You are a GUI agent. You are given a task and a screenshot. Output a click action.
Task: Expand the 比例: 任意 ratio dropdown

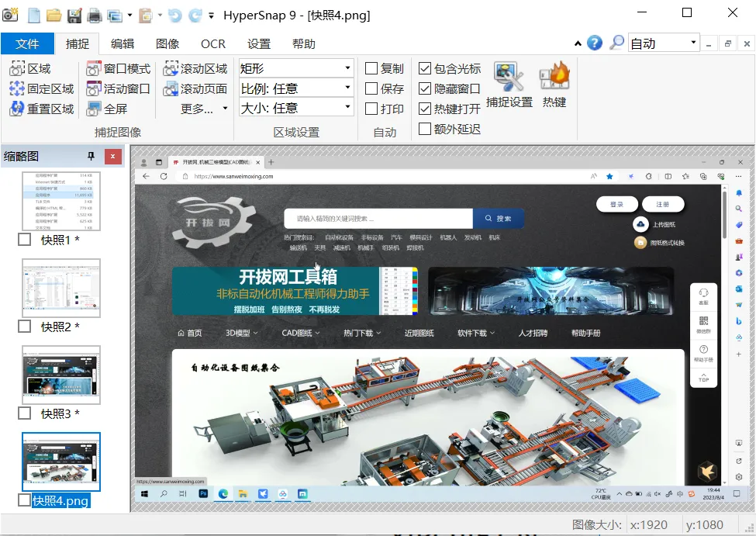296,88
